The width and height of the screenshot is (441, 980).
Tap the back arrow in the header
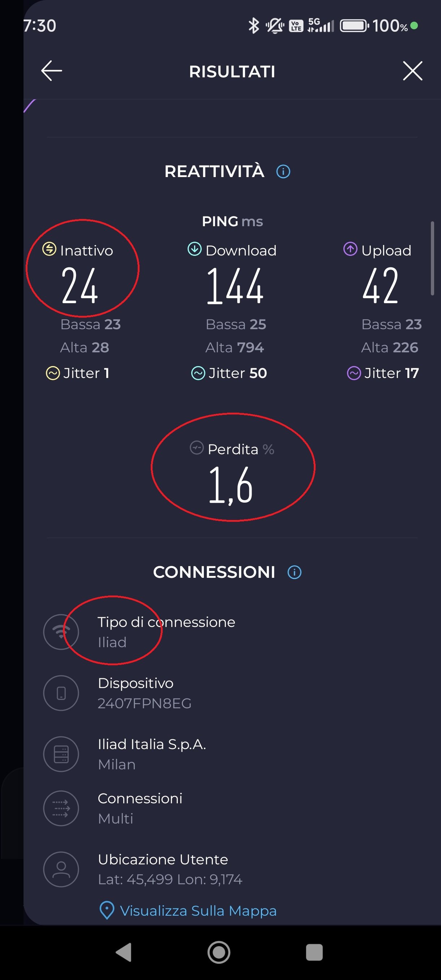click(51, 71)
